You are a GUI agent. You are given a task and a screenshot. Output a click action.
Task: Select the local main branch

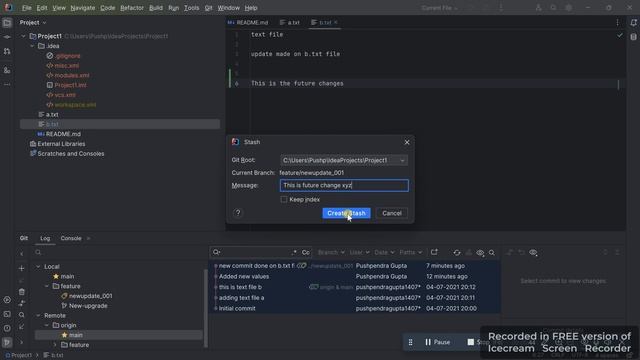point(64,276)
